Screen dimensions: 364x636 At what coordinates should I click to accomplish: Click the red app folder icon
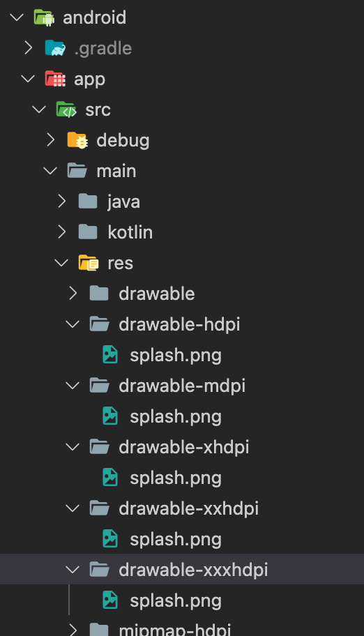pyautogui.click(x=55, y=79)
